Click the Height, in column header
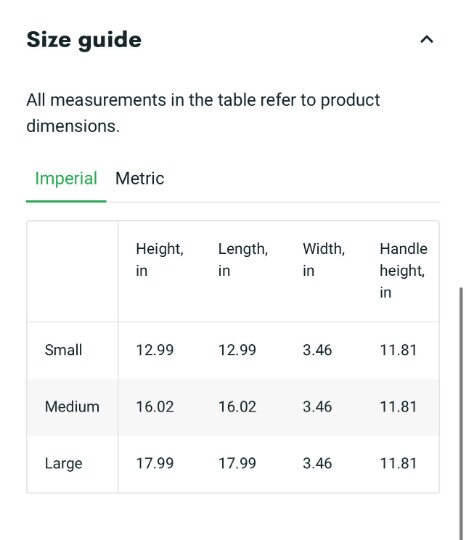 [x=160, y=260]
